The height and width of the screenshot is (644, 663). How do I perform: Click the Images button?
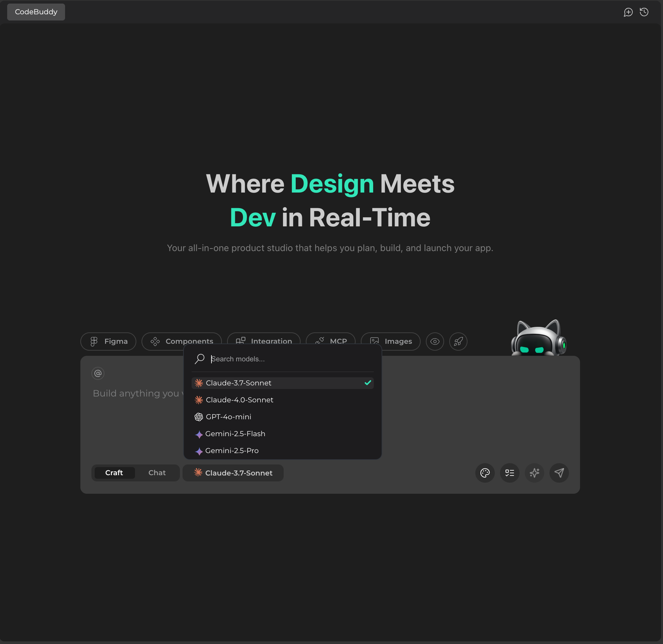click(x=391, y=341)
